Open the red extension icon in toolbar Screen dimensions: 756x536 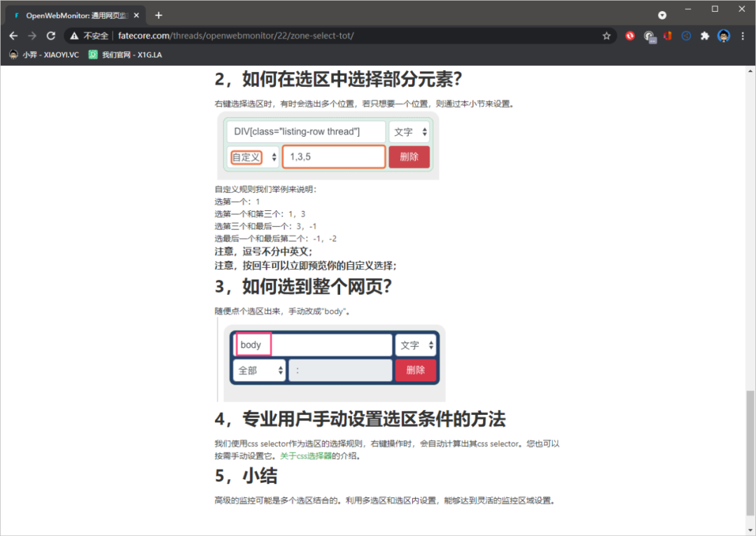[630, 36]
